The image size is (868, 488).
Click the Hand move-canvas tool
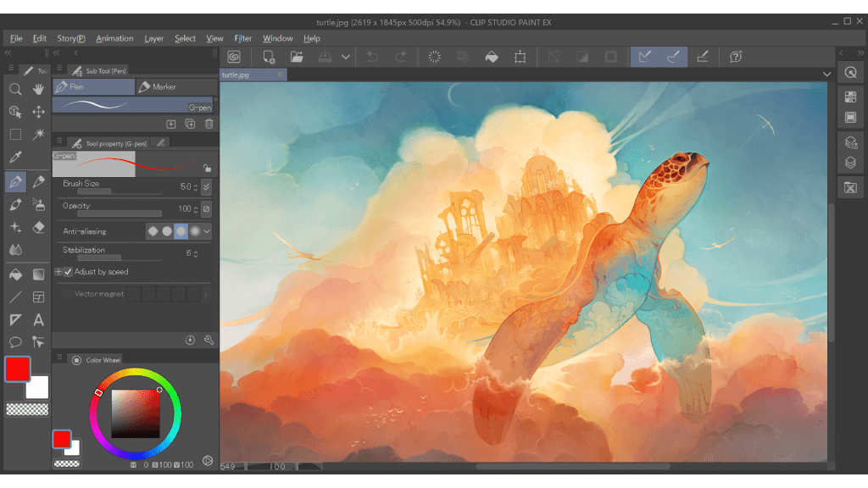pos(38,89)
